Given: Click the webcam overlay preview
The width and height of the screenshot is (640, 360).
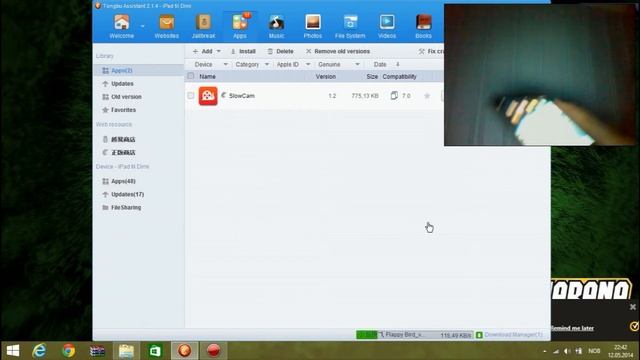Looking at the screenshot, I should click(x=540, y=75).
